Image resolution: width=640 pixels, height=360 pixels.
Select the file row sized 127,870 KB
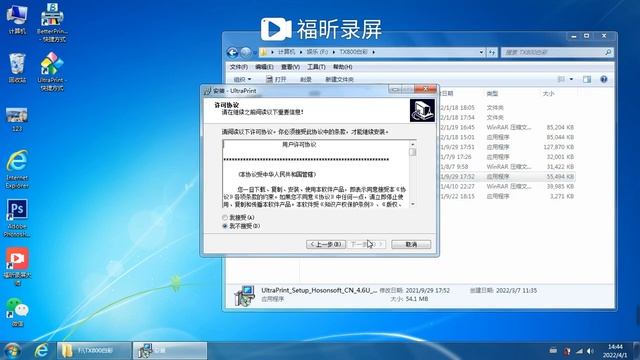tap(508, 147)
